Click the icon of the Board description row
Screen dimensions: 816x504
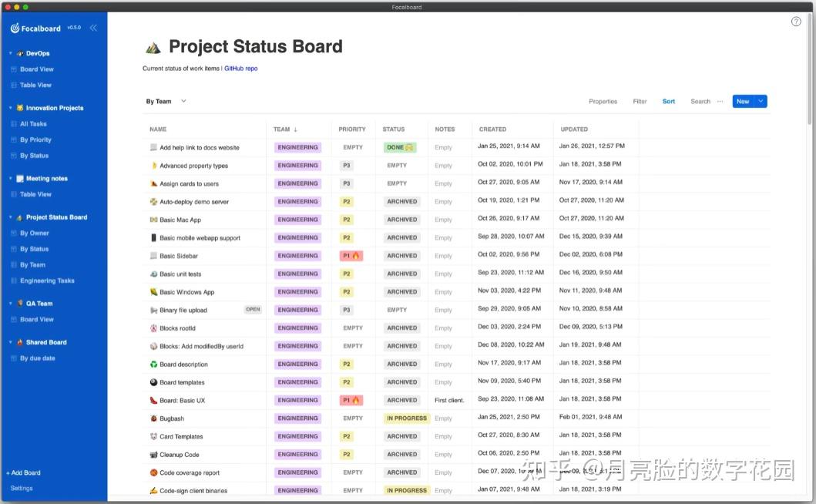(153, 365)
